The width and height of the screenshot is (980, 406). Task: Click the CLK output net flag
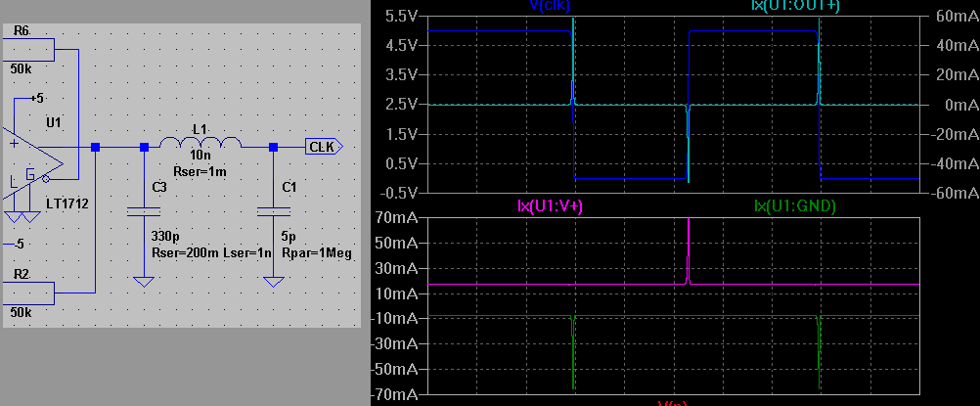[x=325, y=147]
